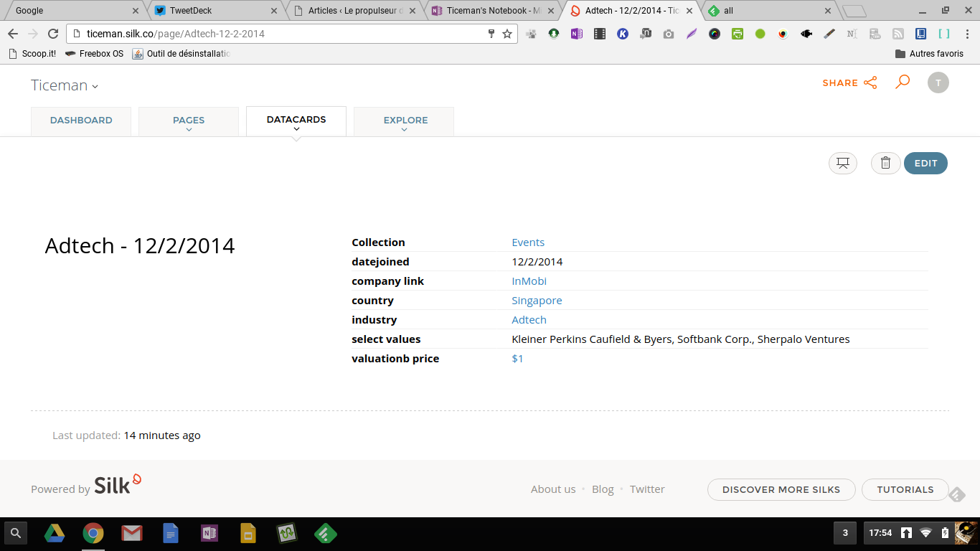Open Google Drive from the shelf

55,533
